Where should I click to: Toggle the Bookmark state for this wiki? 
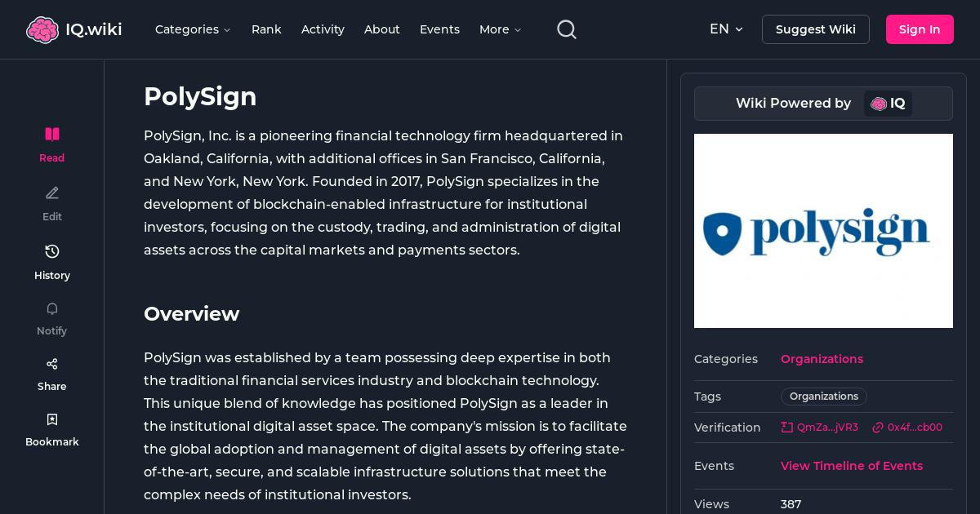[x=51, y=419]
